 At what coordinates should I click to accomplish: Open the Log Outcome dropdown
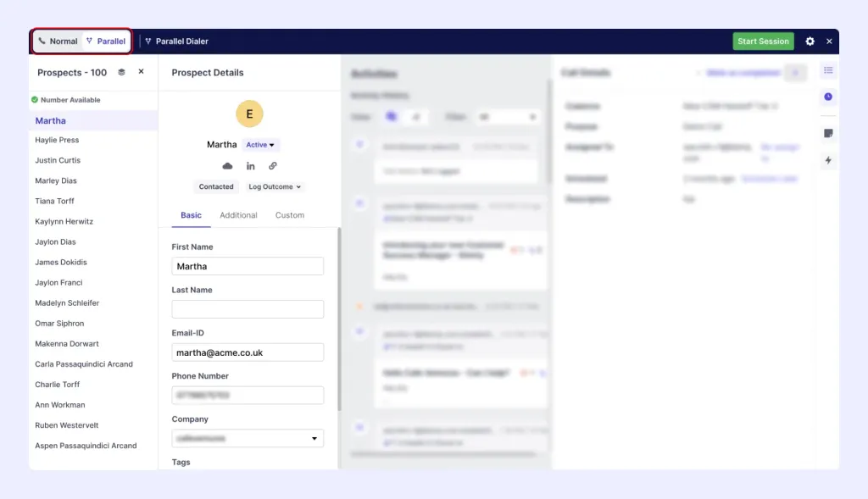coord(275,187)
